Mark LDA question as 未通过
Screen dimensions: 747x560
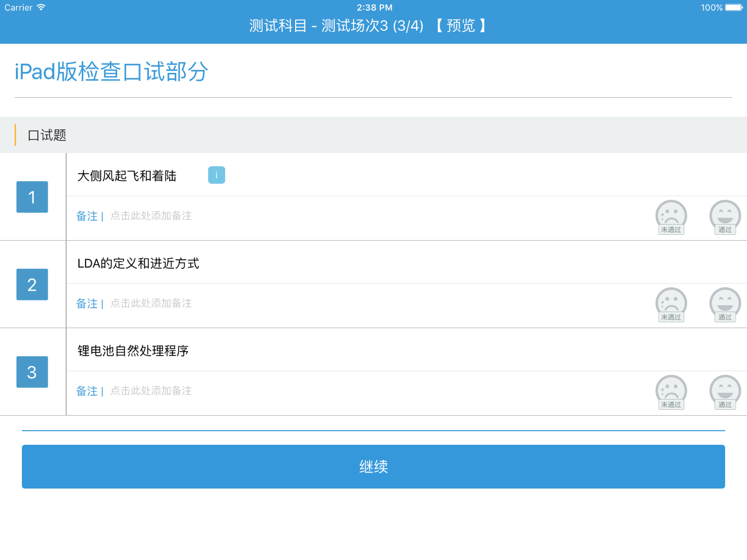pos(671,305)
